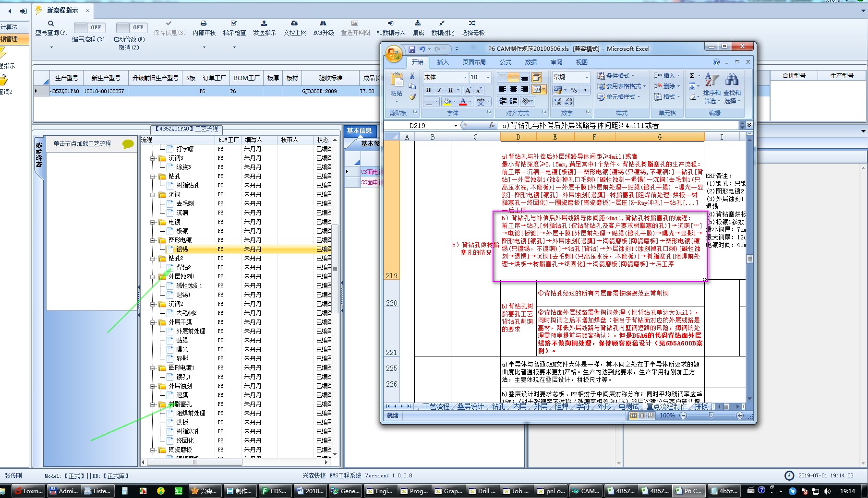The height and width of the screenshot is (498, 868).
Task: Click Excel insert function fx icon
Action: (492, 125)
